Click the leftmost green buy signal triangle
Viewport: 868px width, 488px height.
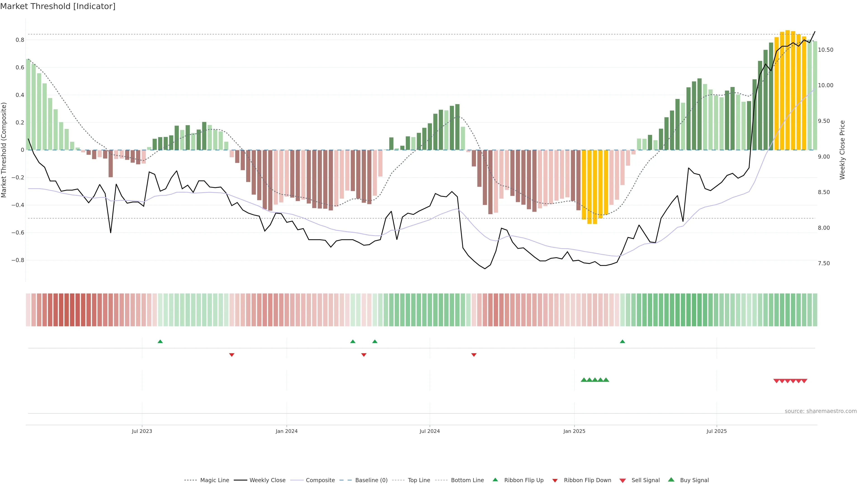point(584,380)
